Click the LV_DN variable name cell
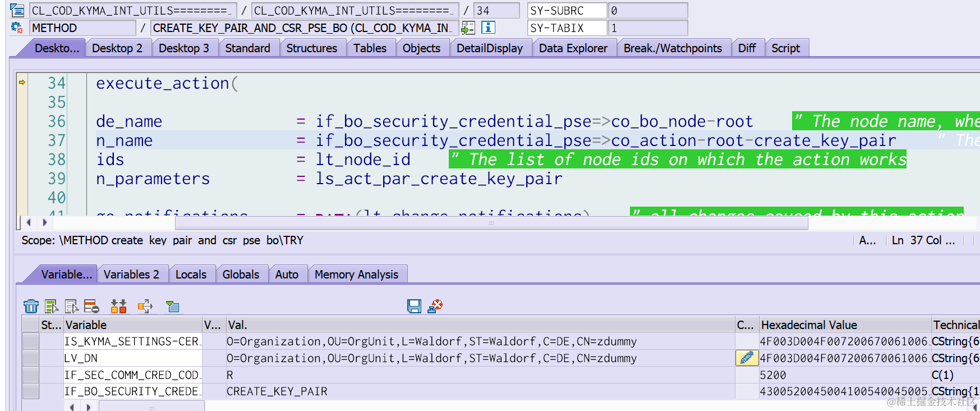This screenshot has height=411, width=980. click(132, 358)
